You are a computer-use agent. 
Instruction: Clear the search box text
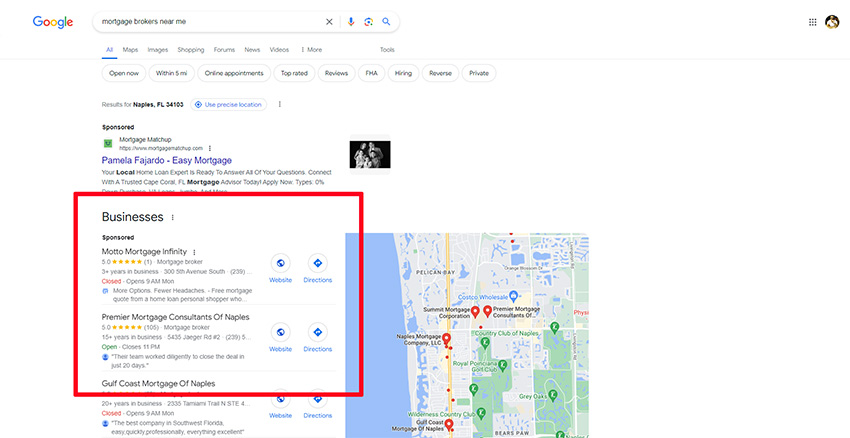click(330, 22)
